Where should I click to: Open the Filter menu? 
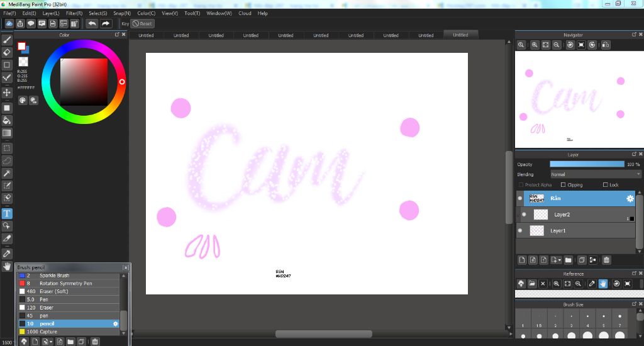click(74, 13)
